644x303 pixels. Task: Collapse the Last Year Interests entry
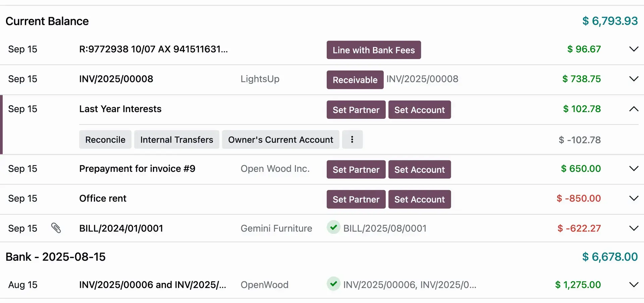(x=634, y=109)
